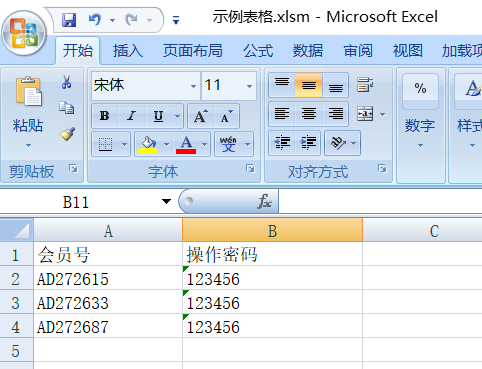Toggle middle vertical alignment
This screenshot has height=369, width=482.
click(x=309, y=85)
